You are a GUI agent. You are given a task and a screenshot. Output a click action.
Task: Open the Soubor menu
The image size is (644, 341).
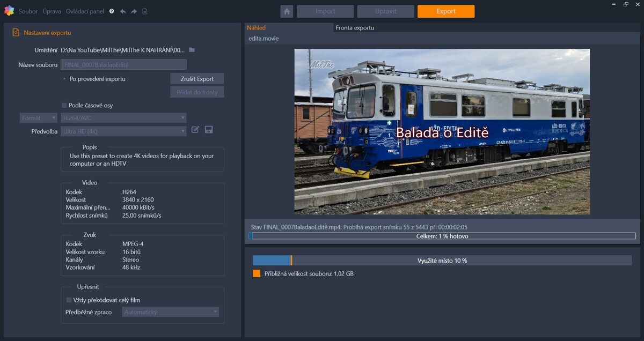28,11
